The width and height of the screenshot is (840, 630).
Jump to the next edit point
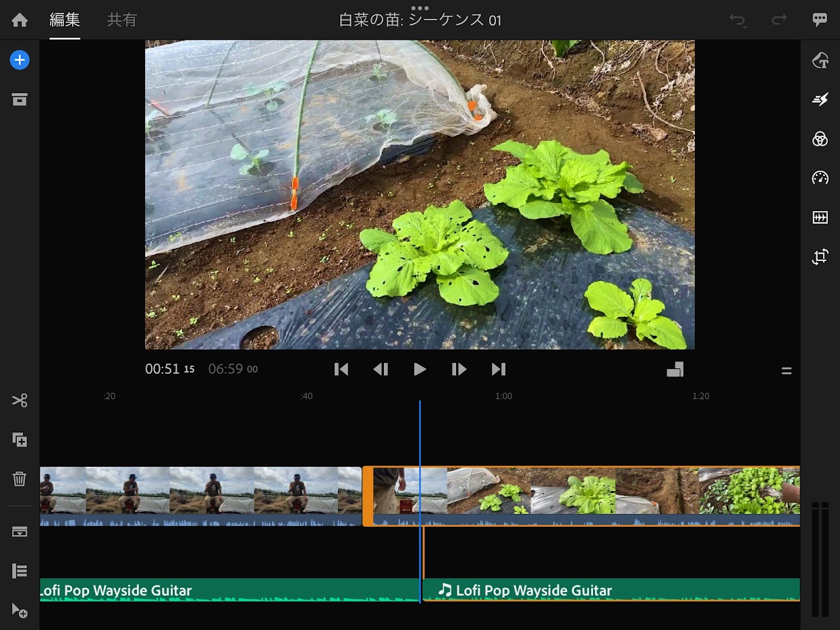pos(499,369)
